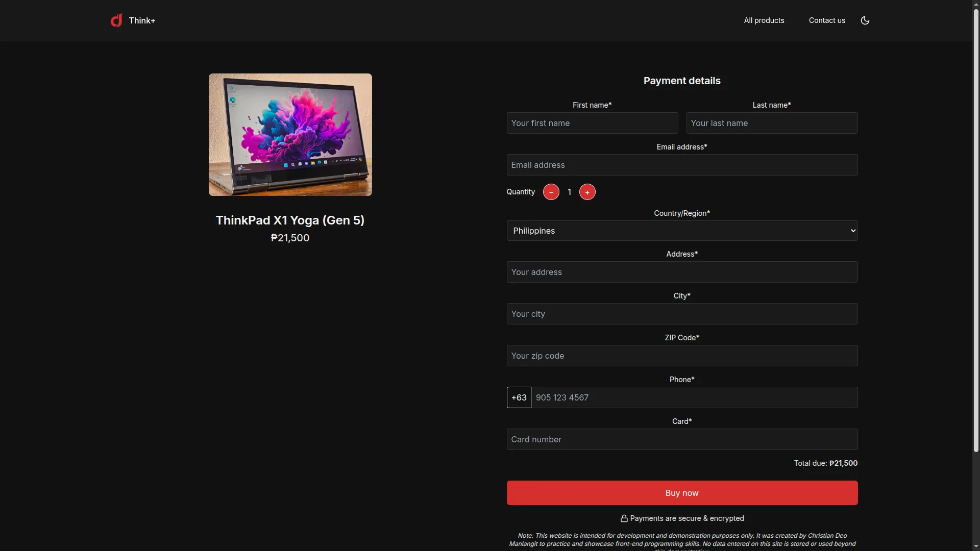Click the Email address* label
Image resolution: width=980 pixels, height=551 pixels.
682,147
